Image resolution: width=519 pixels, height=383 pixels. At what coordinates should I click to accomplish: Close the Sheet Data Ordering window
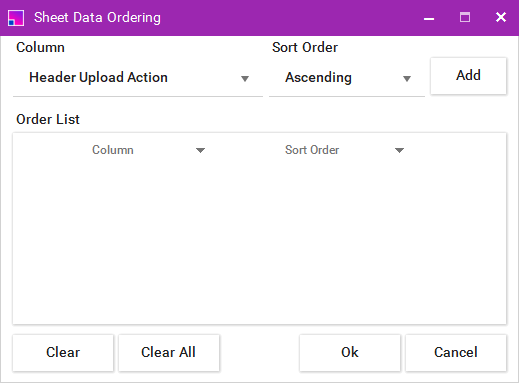(501, 17)
